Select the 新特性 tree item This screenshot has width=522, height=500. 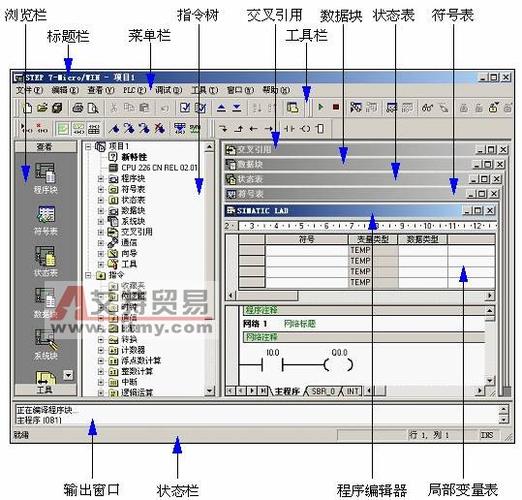click(x=134, y=157)
